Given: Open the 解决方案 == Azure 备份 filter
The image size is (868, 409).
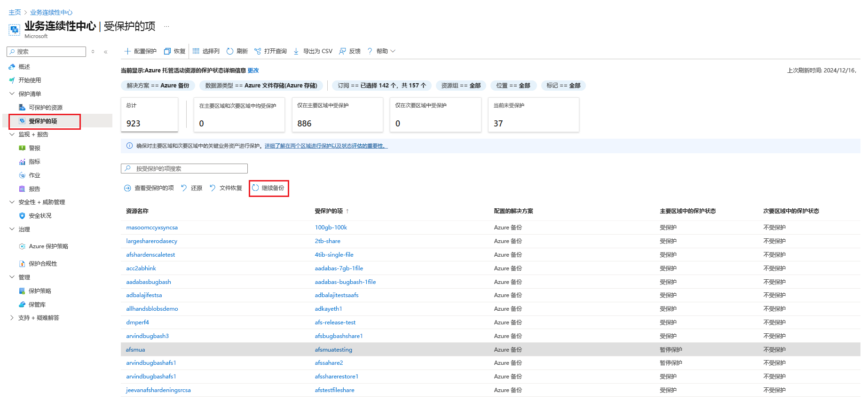Looking at the screenshot, I should [158, 86].
